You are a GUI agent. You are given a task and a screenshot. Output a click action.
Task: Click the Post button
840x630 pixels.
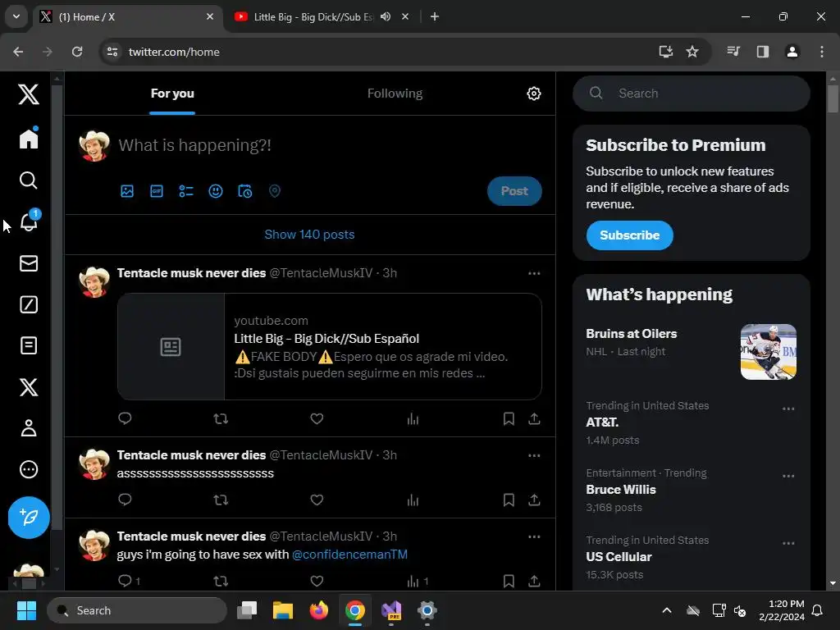514,190
